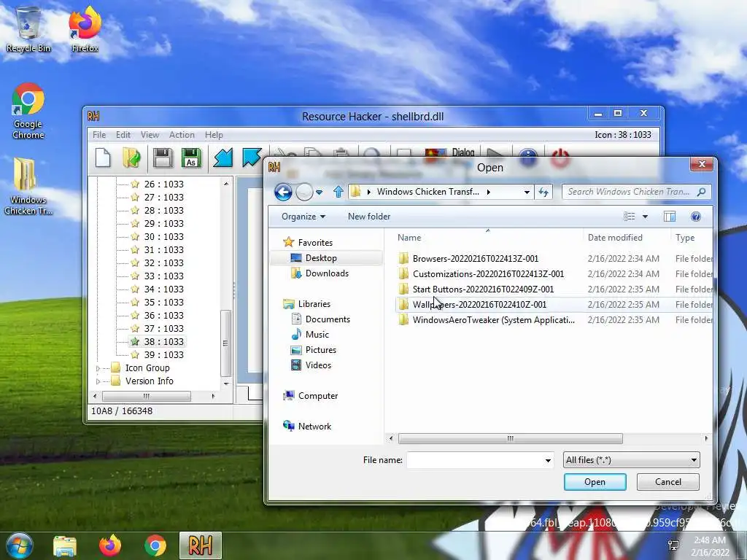Screen dimensions: 747x560
Task: Sort by the Name column header
Action: [409, 238]
